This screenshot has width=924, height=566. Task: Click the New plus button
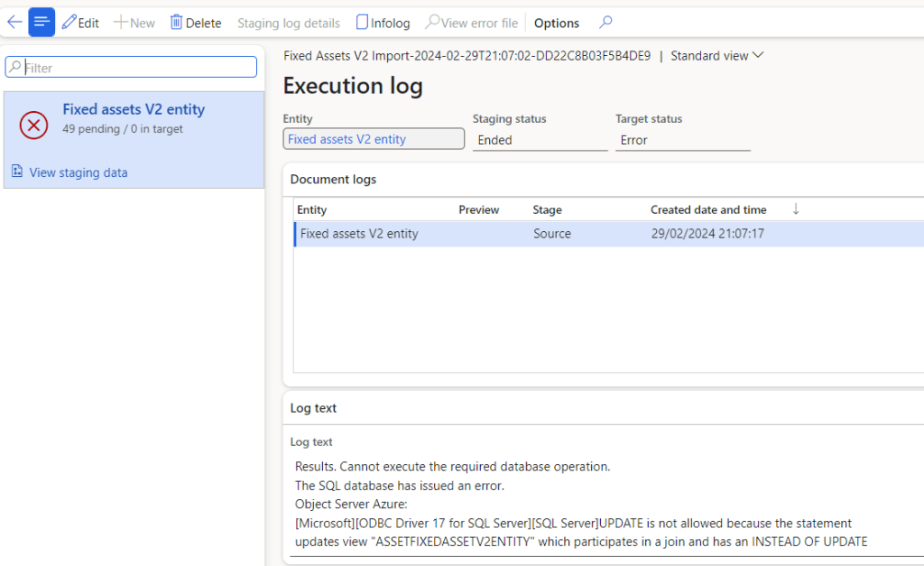pyautogui.click(x=134, y=23)
